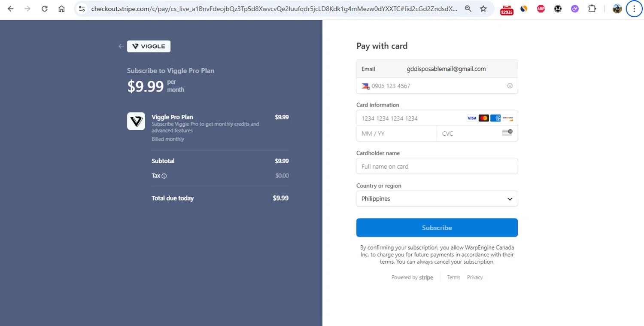The width and height of the screenshot is (644, 326).
Task: Click the Viggle logo badge
Action: (149, 46)
